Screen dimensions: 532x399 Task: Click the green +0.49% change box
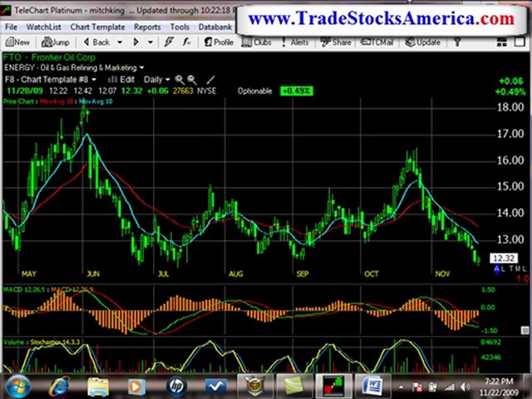click(297, 91)
